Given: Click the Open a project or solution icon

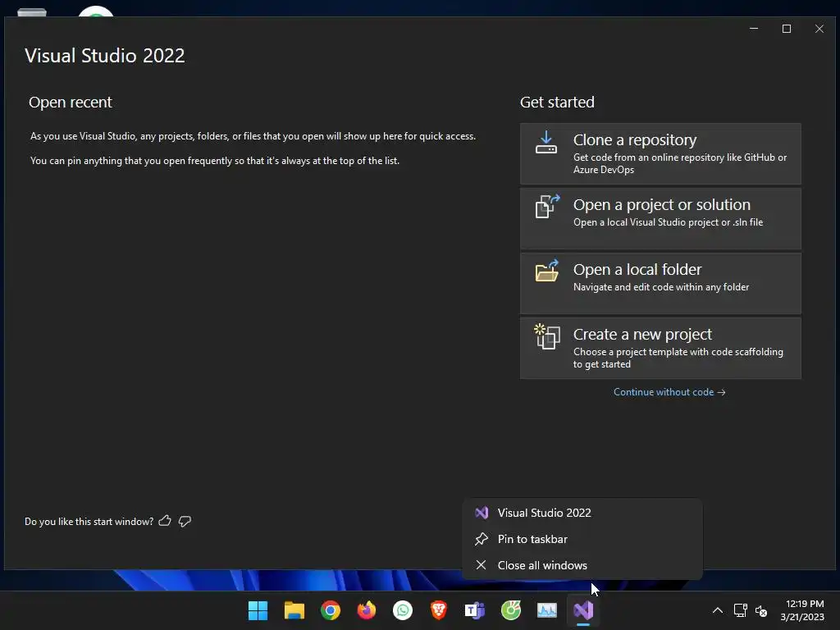Looking at the screenshot, I should pyautogui.click(x=547, y=206).
